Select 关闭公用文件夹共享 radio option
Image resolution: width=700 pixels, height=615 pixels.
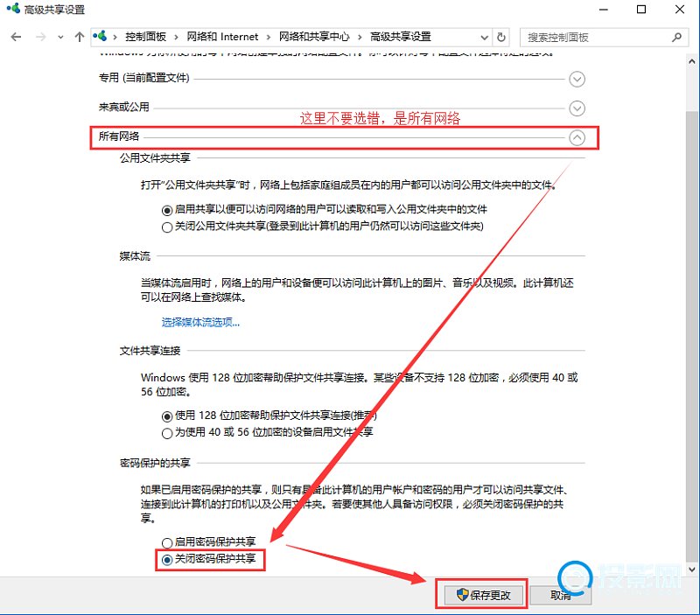pyautogui.click(x=167, y=227)
